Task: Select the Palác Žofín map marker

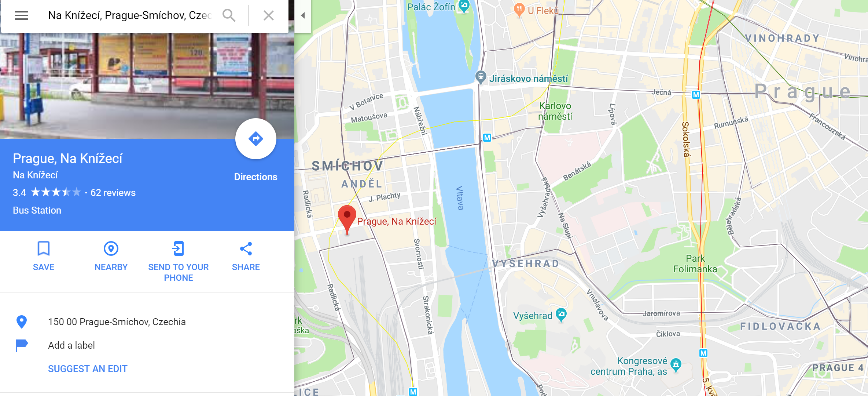Action: (x=464, y=6)
